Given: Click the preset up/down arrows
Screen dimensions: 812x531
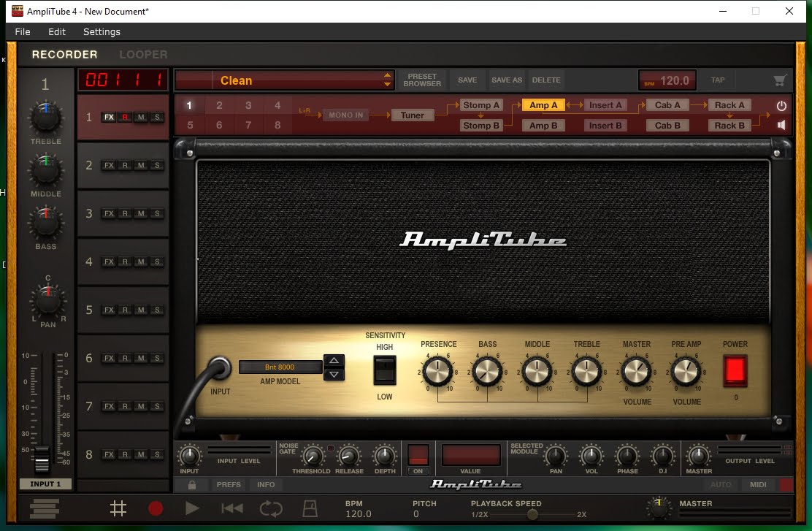Looking at the screenshot, I should pyautogui.click(x=387, y=80).
